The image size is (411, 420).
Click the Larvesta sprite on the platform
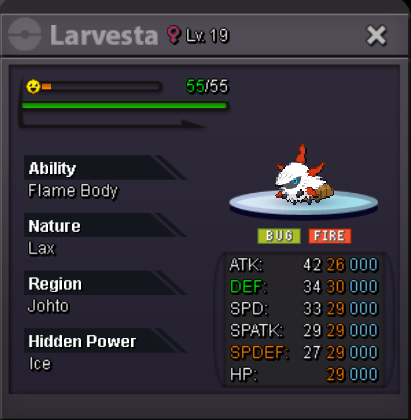click(x=303, y=176)
